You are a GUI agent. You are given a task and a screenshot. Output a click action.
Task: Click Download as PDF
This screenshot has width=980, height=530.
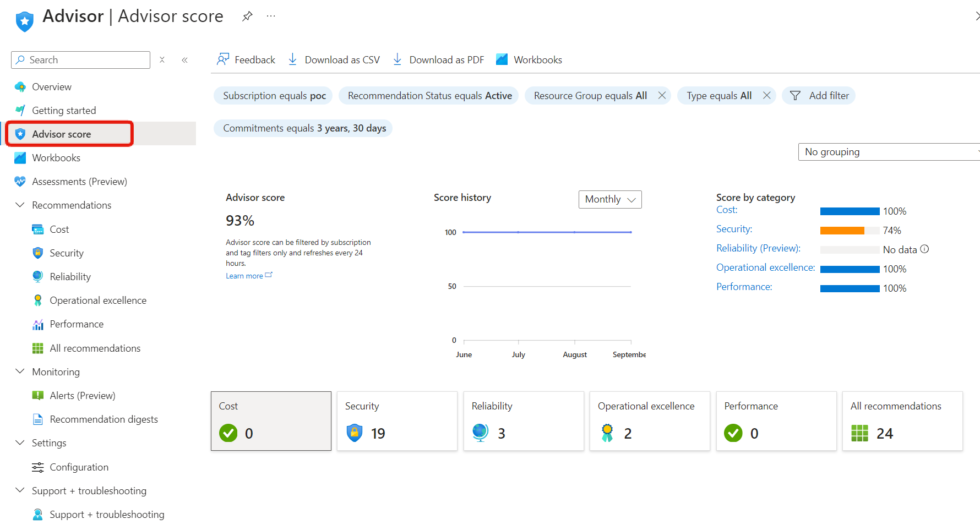[439, 59]
